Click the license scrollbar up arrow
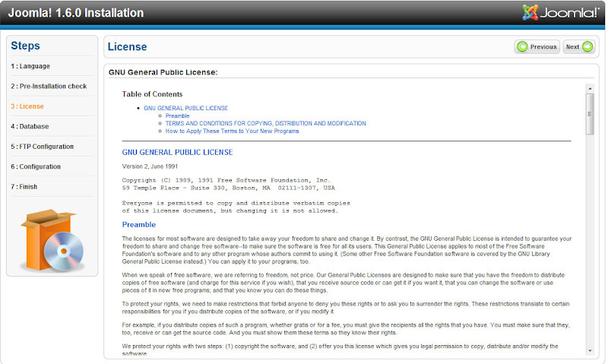 pos(590,89)
